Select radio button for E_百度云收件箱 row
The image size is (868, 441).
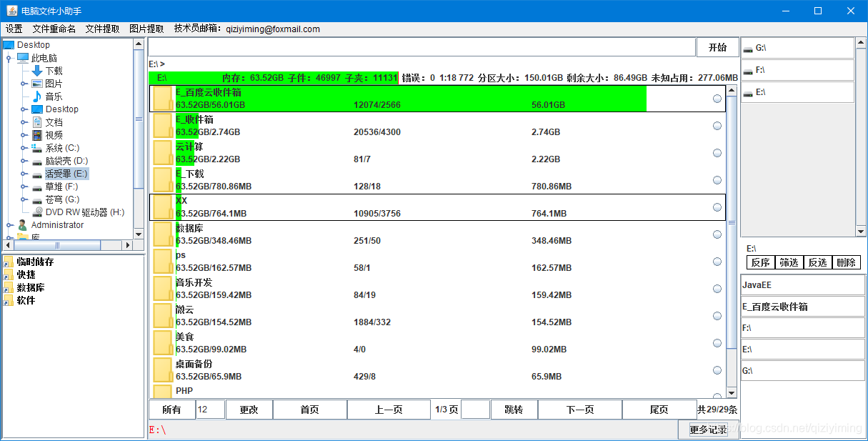tap(717, 99)
